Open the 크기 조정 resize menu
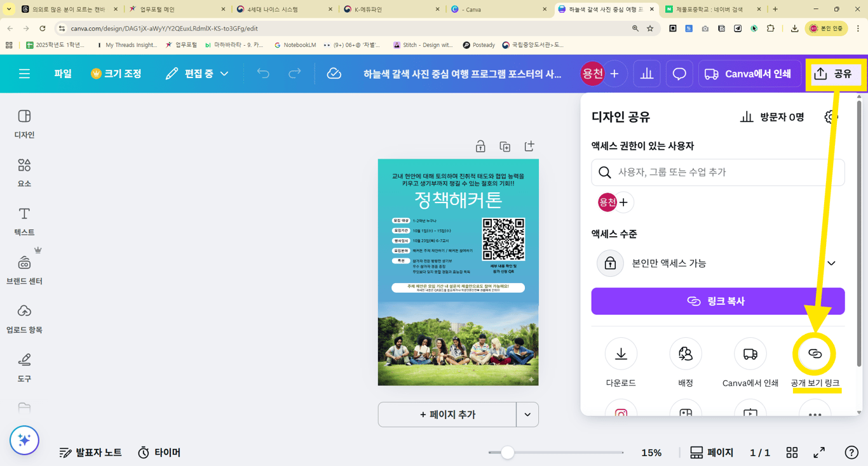The image size is (868, 466). pyautogui.click(x=116, y=74)
